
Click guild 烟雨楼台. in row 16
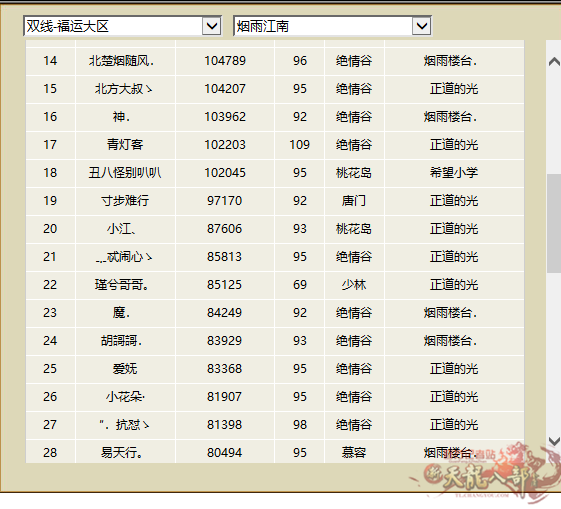(450, 117)
